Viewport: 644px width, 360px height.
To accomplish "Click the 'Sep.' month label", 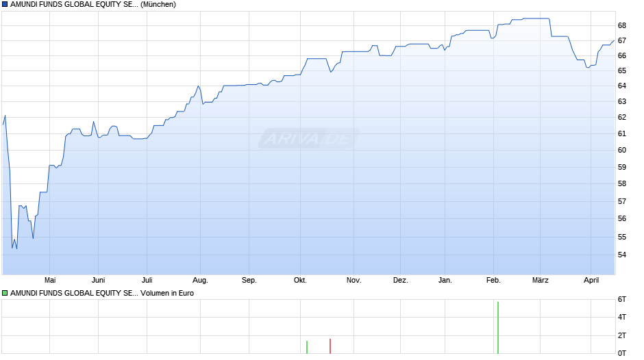I will [249, 280].
